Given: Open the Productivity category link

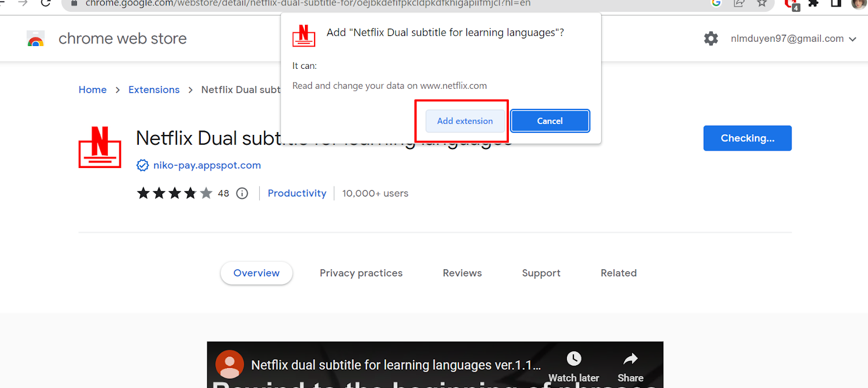Looking at the screenshot, I should pyautogui.click(x=297, y=193).
